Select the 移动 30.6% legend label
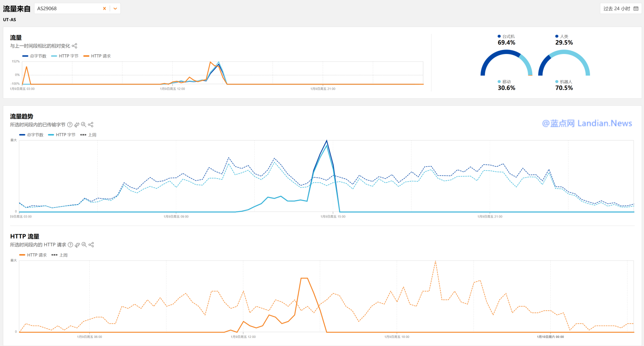The height and width of the screenshot is (346, 644). [506, 82]
